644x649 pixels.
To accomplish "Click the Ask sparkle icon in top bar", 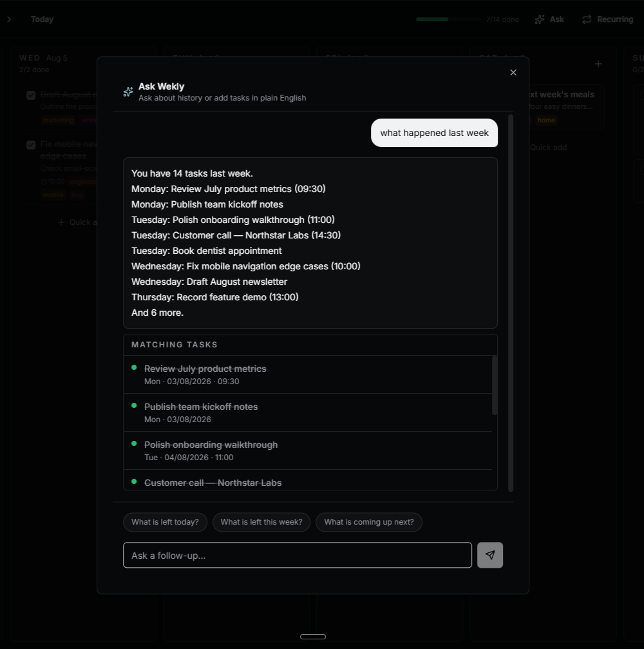I will pyautogui.click(x=540, y=19).
